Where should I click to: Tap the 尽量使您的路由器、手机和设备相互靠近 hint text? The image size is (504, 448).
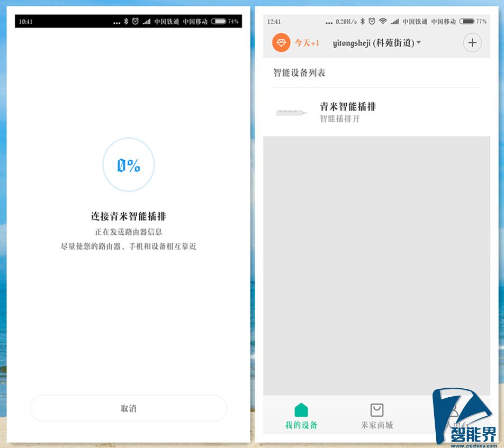click(129, 246)
